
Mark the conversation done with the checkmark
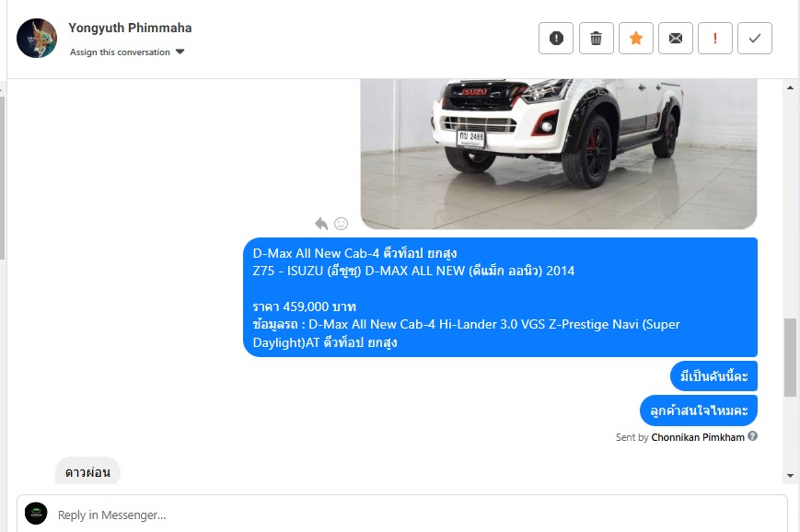point(755,39)
